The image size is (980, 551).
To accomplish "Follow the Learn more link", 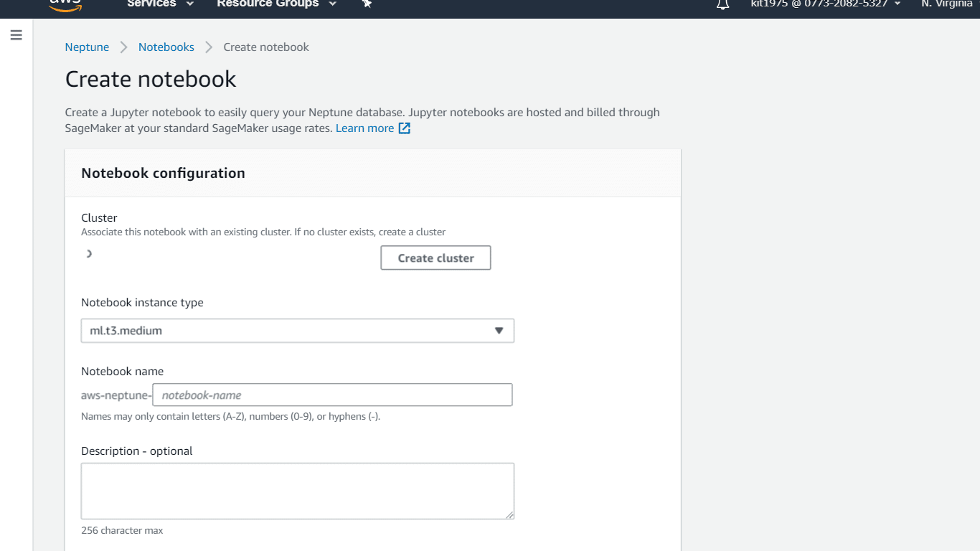I will click(365, 128).
